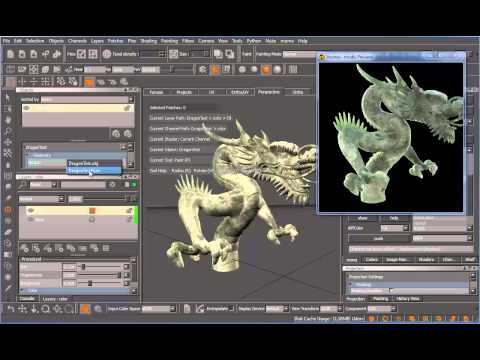Click the undo arrow icon in bottom toolbar
Viewport: 480px width, 360px height.
[x=11, y=309]
